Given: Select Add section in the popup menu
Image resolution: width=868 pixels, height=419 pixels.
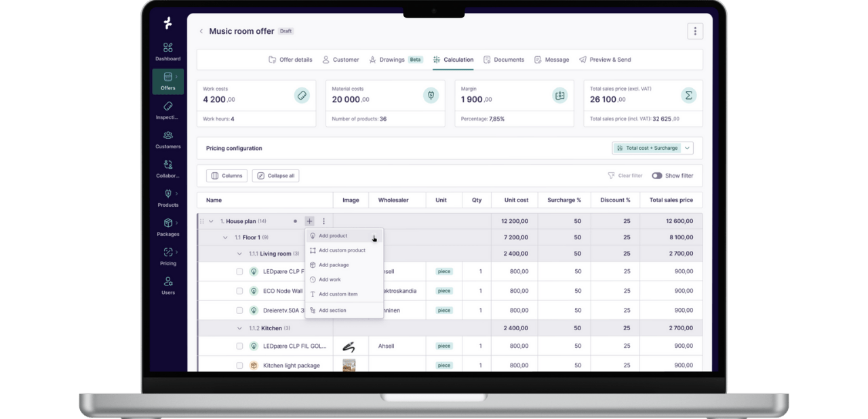Looking at the screenshot, I should coord(332,311).
